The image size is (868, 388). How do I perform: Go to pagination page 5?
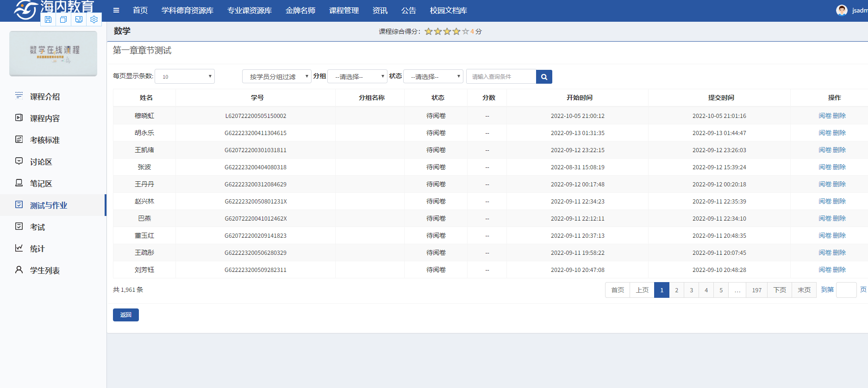pos(721,290)
